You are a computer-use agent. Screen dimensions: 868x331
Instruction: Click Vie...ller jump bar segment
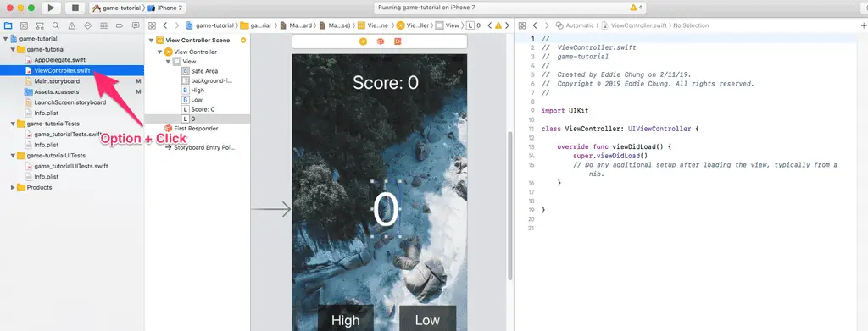tap(413, 25)
